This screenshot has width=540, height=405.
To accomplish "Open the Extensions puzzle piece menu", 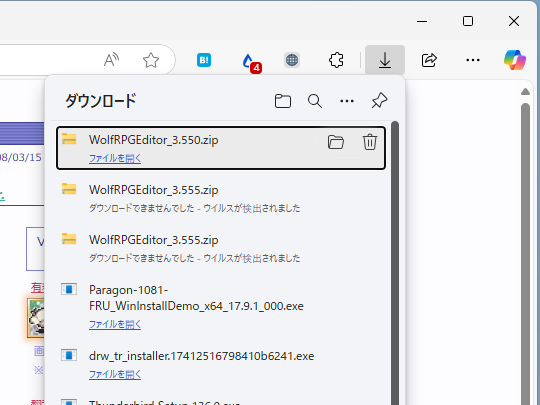I will pyautogui.click(x=336, y=60).
